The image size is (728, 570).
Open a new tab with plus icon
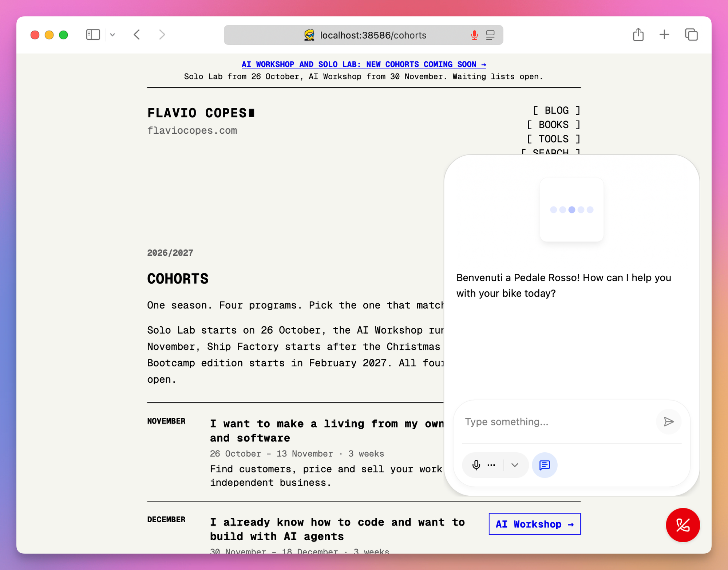point(664,35)
